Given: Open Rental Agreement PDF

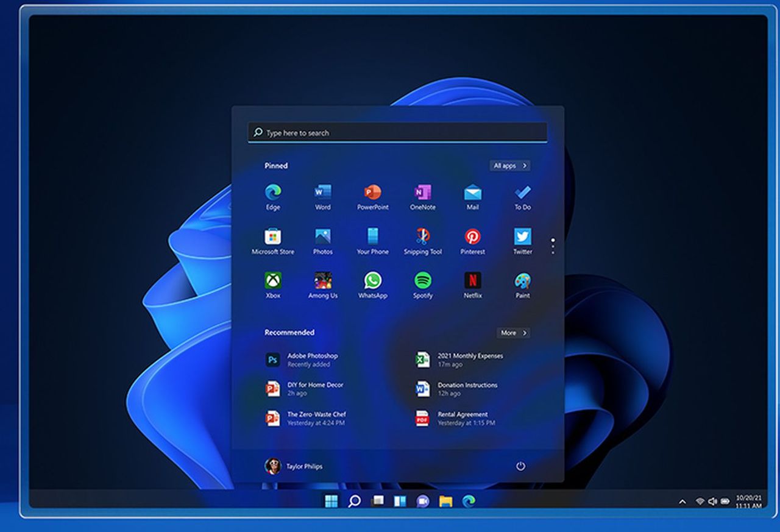Looking at the screenshot, I should (x=455, y=418).
